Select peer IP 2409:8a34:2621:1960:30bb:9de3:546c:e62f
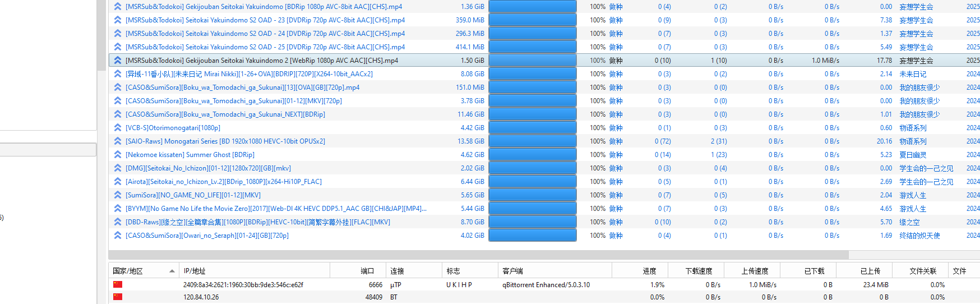The height and width of the screenshot is (304, 980). pyautogui.click(x=243, y=285)
